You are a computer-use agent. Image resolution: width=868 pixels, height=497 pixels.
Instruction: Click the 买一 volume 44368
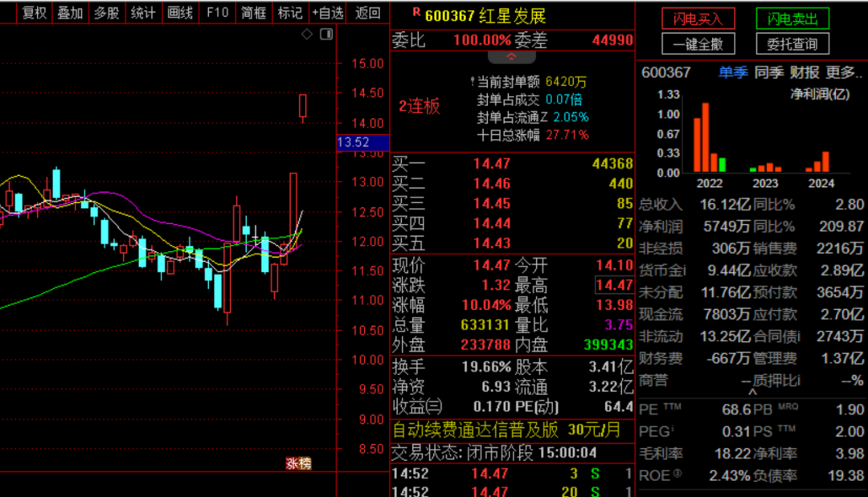click(x=612, y=164)
